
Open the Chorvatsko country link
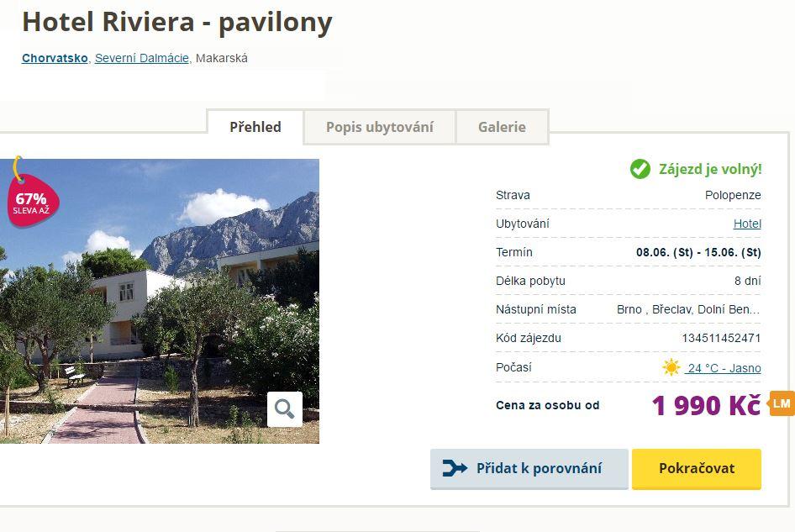pyautogui.click(x=55, y=58)
